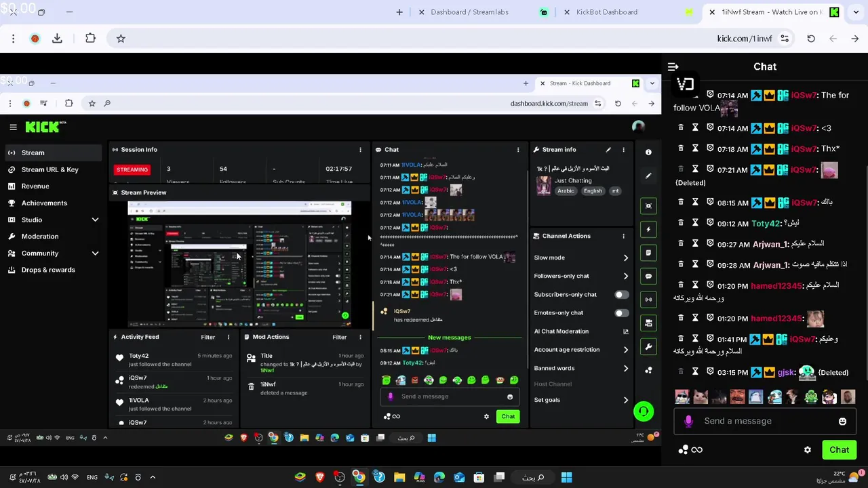The width and height of the screenshot is (868, 488).
Task: Click the Stream Preview thumbnail
Action: coord(239,264)
